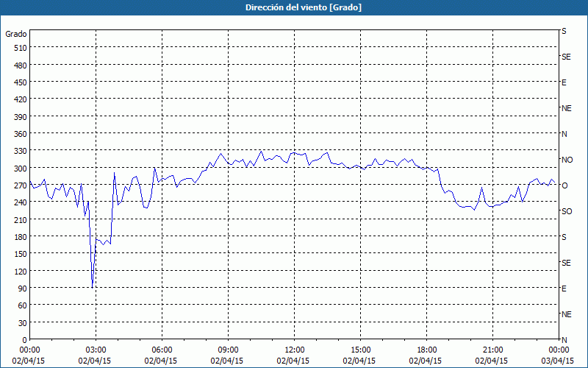Viewport: 588px width, 368px height.
Task: Click the 'NE' compass label on the 30 gridline
Action: coord(566,314)
